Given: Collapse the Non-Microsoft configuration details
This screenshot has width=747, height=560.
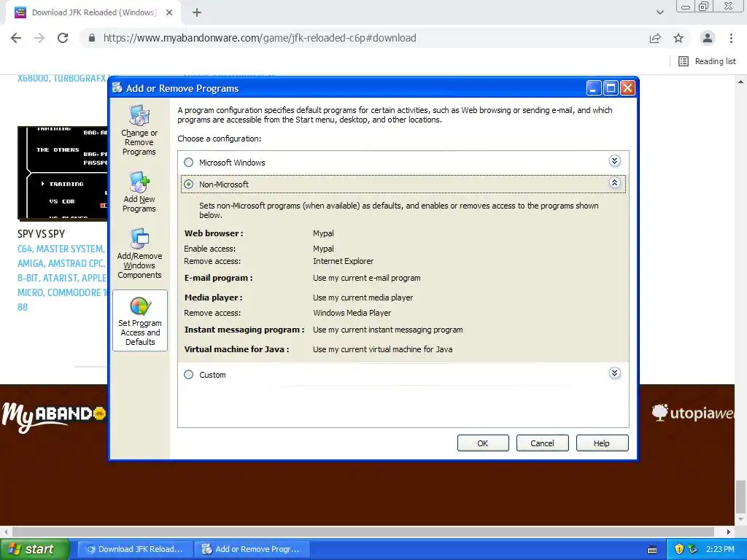Looking at the screenshot, I should 614,182.
